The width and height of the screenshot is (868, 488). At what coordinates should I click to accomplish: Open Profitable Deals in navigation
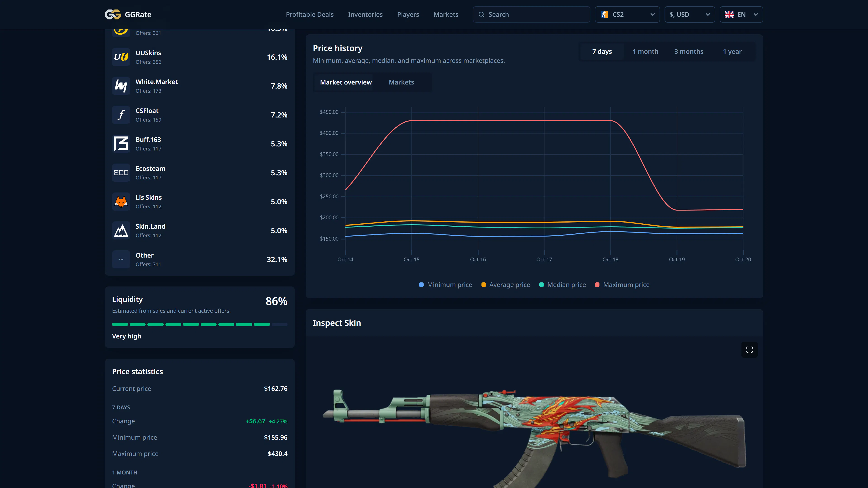coord(310,14)
